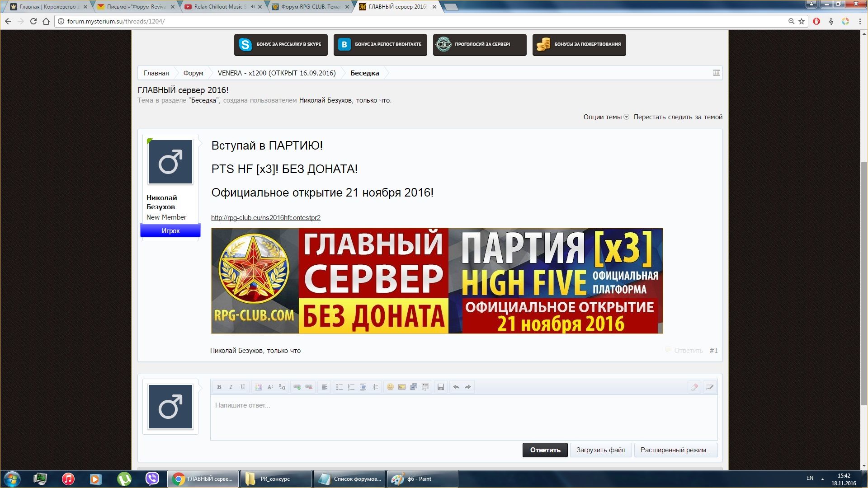Click the undo arrow in editor

point(456,387)
